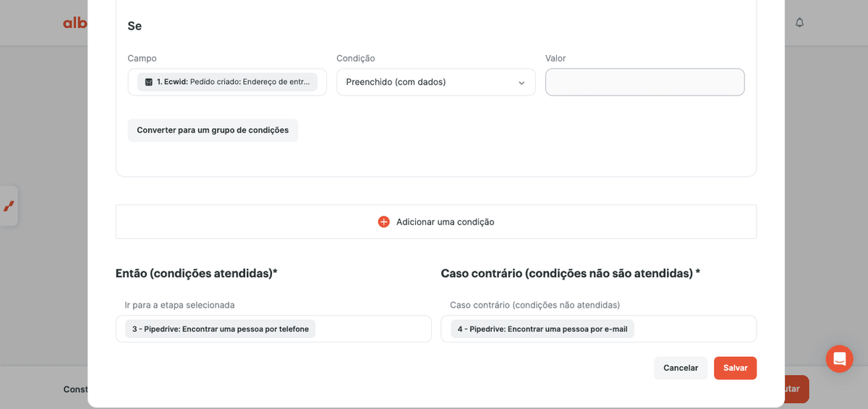
Task: Open the chat support bubble
Action: pyautogui.click(x=839, y=358)
